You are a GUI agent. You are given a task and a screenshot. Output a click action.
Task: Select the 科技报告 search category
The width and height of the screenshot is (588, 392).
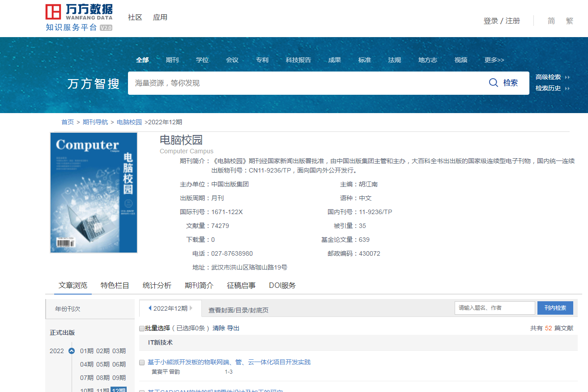298,60
